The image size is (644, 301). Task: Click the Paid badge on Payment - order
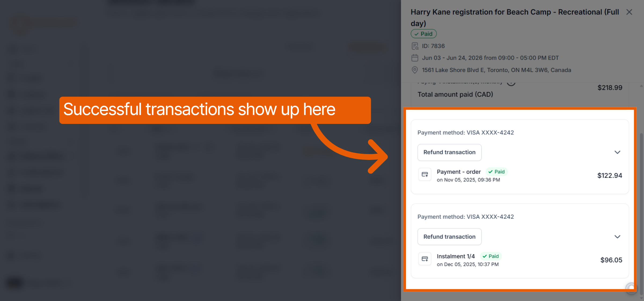497,172
